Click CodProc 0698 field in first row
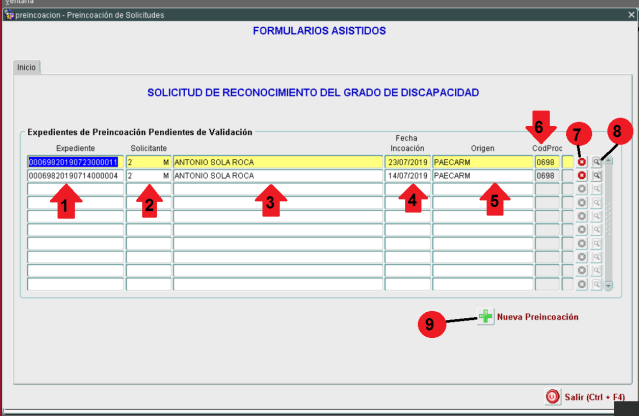Image resolution: width=639 pixels, height=416 pixels. pos(546,162)
